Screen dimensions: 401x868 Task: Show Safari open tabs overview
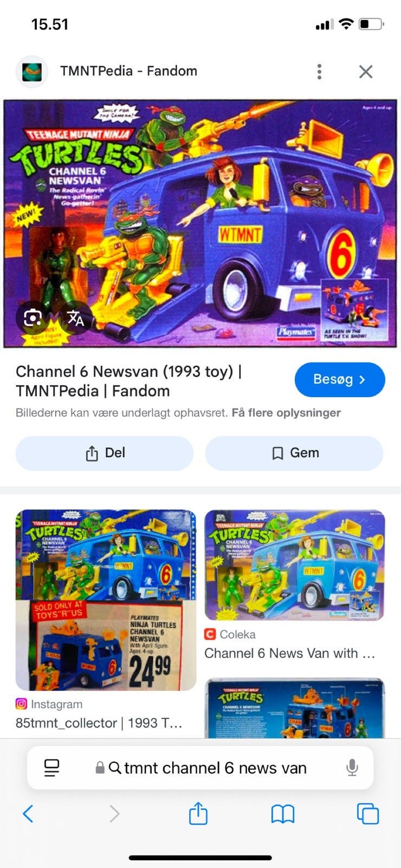pos(368,814)
